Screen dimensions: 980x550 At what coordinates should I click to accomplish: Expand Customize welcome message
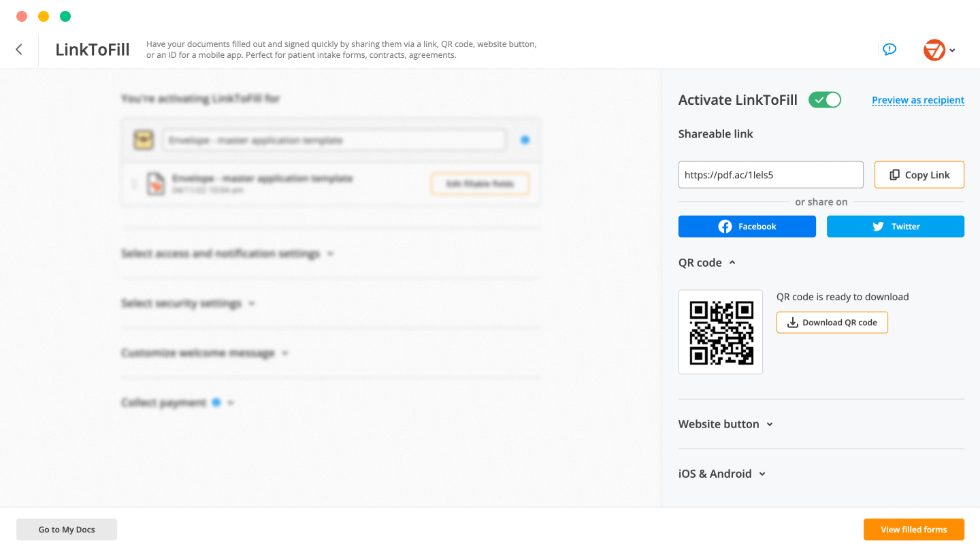pos(284,353)
